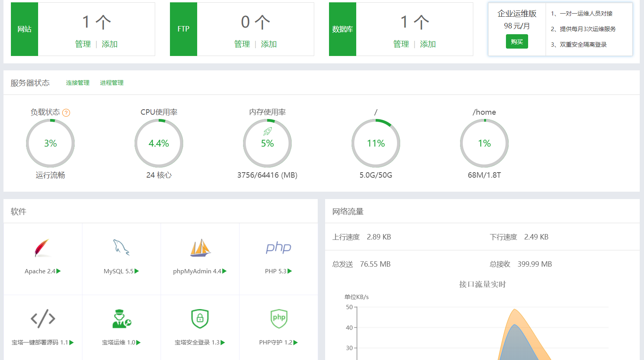Open the 连接管理 tab
644x360 pixels.
click(x=78, y=83)
